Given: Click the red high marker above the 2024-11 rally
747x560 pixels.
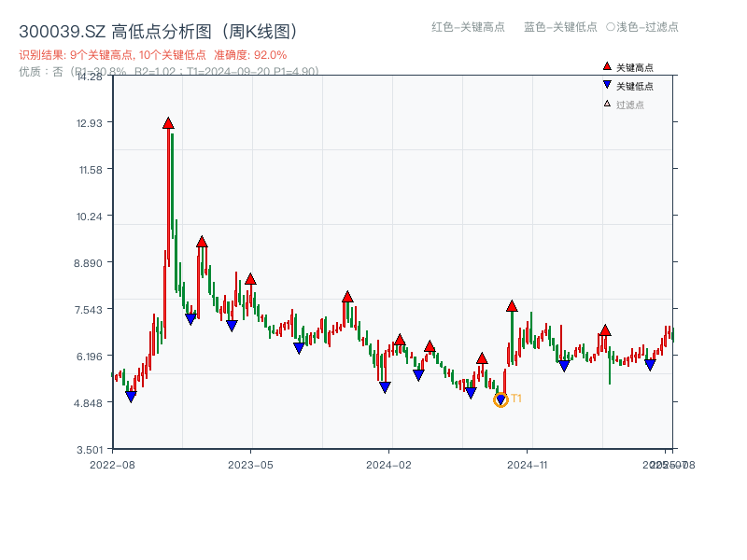Looking at the screenshot, I should pyautogui.click(x=512, y=304).
